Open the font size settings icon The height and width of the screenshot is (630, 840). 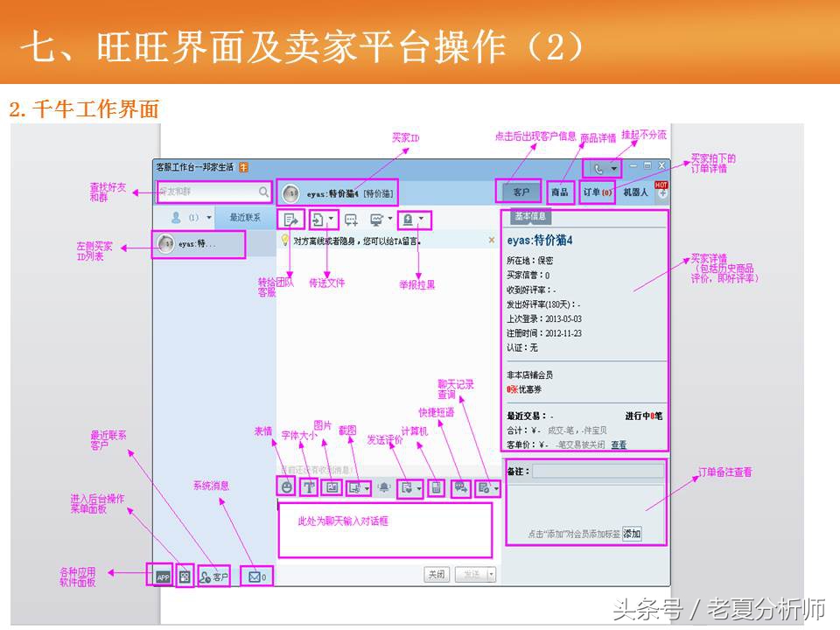308,487
